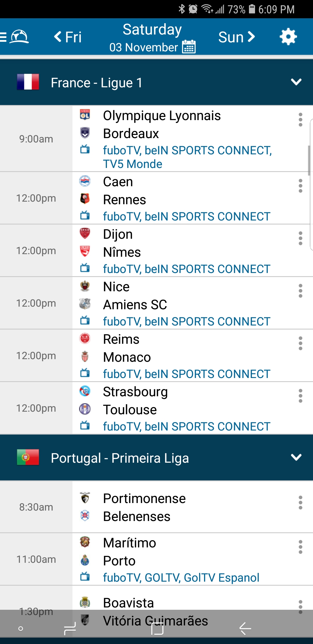Tap TV icon under Dijon vs Nîmes
This screenshot has width=313, height=644.
pyautogui.click(x=85, y=268)
